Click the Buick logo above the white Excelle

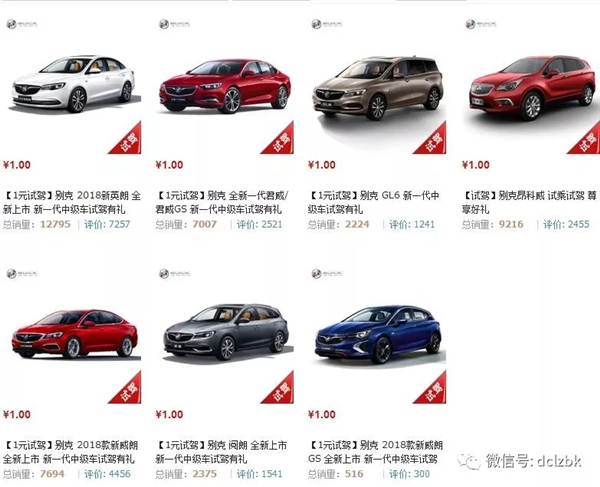click(x=22, y=24)
